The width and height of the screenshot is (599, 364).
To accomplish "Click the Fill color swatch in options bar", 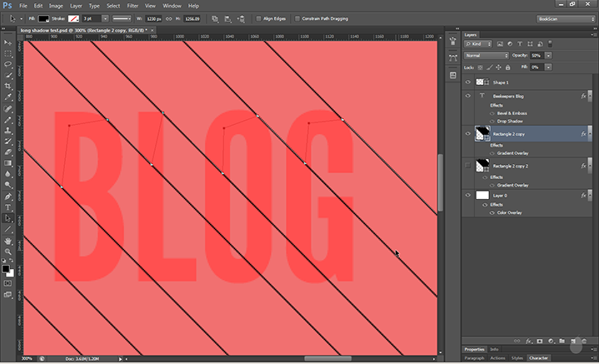I will (x=42, y=17).
